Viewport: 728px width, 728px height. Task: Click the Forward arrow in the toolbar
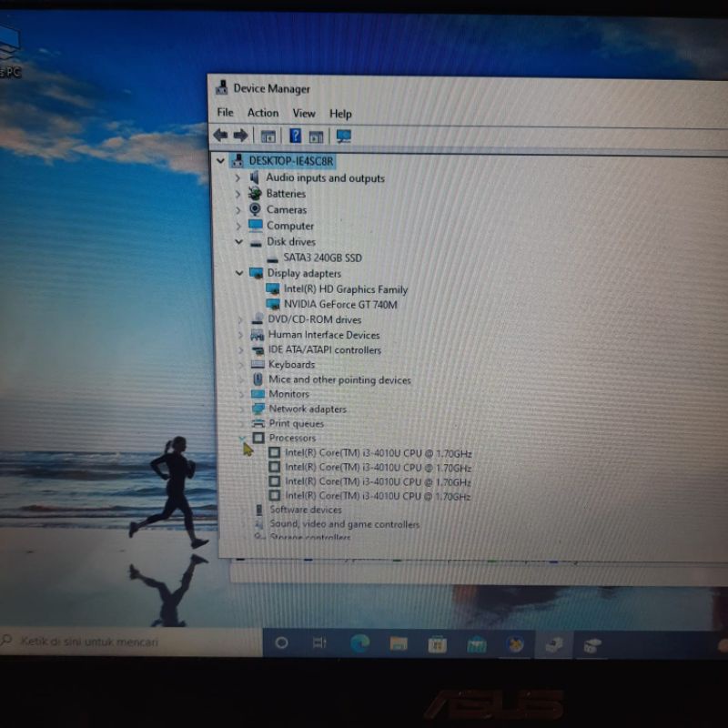pyautogui.click(x=240, y=136)
